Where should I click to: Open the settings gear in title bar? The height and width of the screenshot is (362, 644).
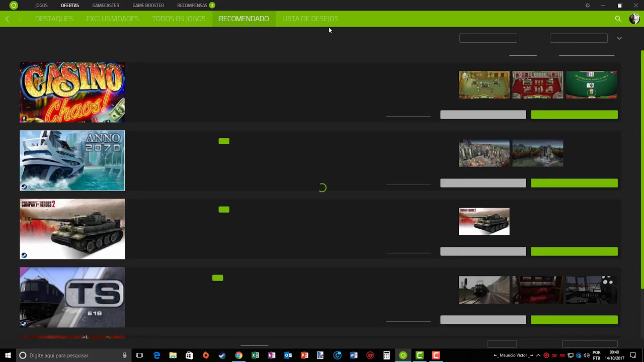click(588, 6)
